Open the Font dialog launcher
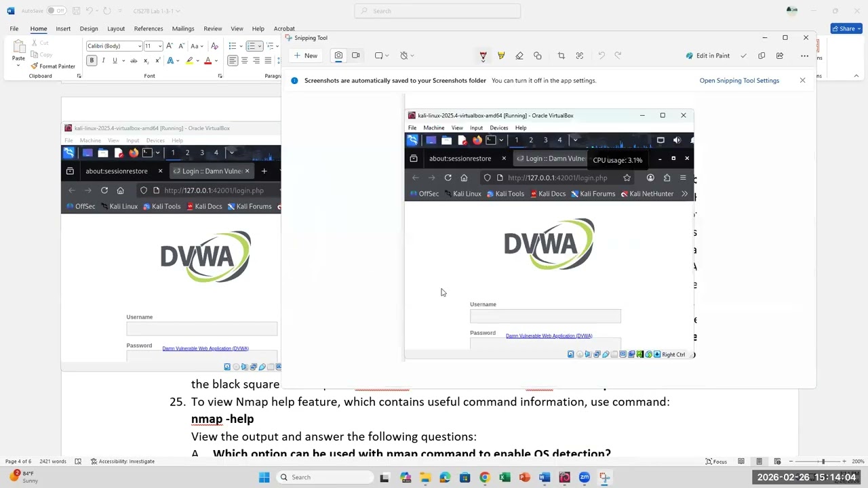868x488 pixels. (220, 76)
